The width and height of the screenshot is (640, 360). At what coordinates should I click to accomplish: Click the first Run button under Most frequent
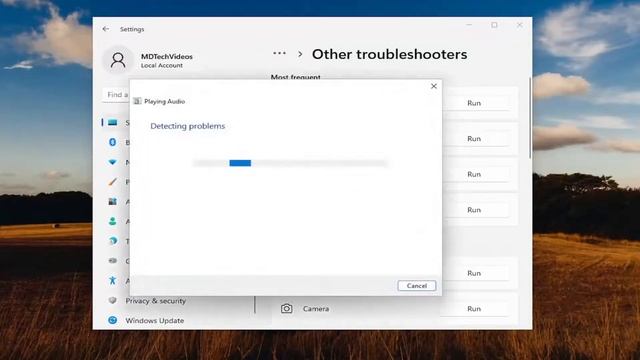[474, 103]
